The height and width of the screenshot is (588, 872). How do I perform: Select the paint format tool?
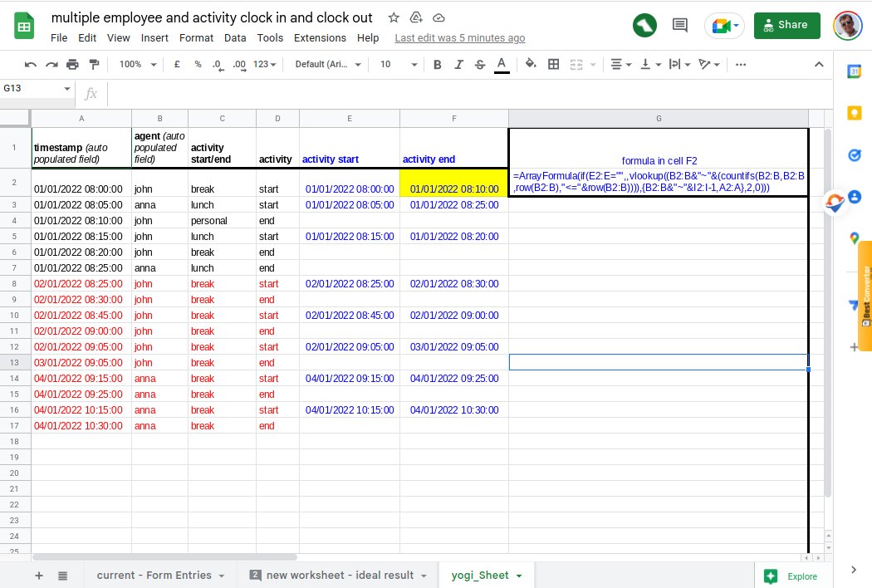pyautogui.click(x=93, y=64)
